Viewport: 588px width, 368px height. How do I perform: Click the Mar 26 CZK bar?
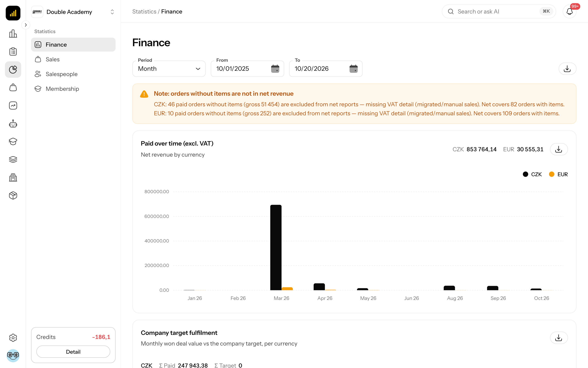coord(276,247)
